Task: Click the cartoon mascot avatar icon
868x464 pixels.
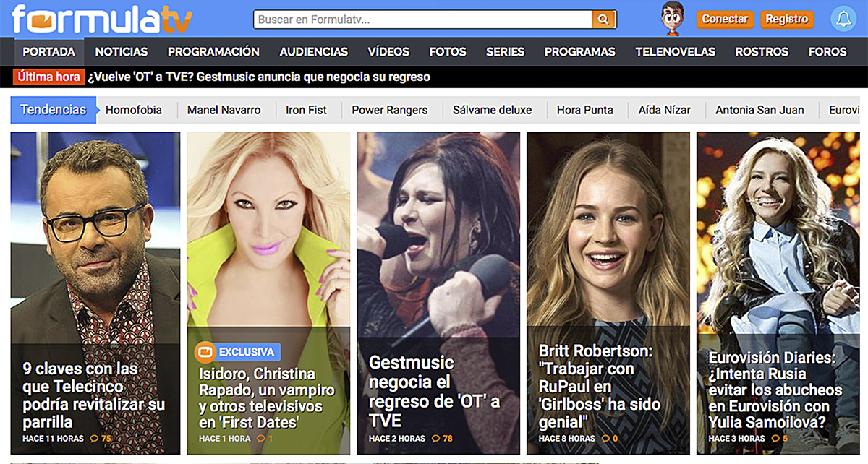Action: click(673, 19)
